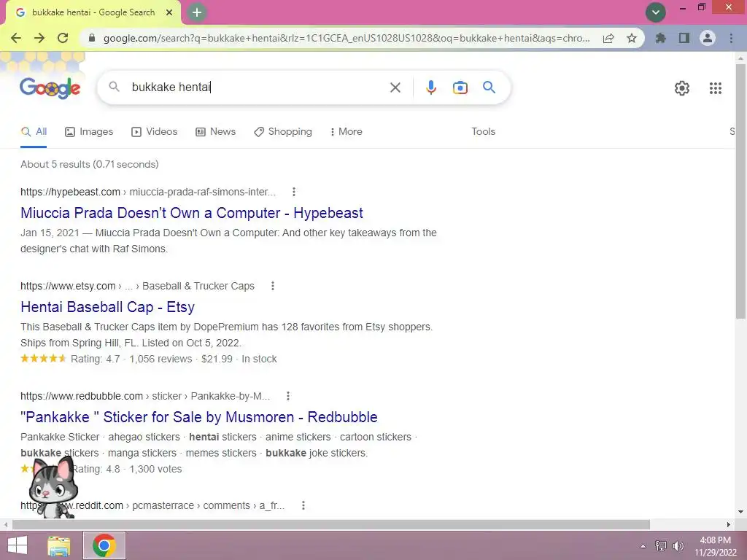Screen dimensions: 747x560
Task: Switch to the Images tab
Action: [89, 131]
